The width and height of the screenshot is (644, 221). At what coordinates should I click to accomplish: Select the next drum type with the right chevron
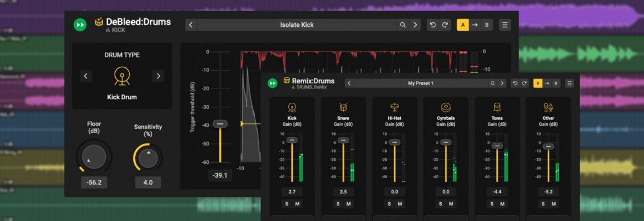158,76
